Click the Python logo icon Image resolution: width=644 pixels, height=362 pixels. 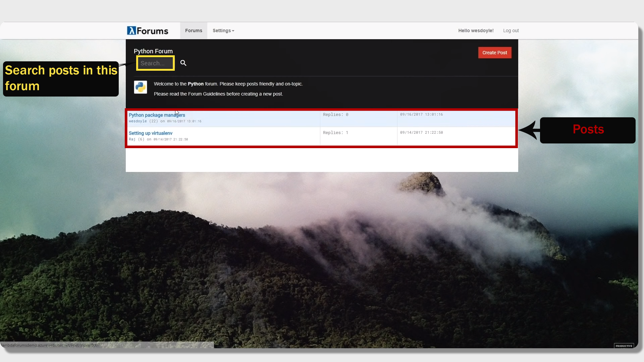point(141,87)
